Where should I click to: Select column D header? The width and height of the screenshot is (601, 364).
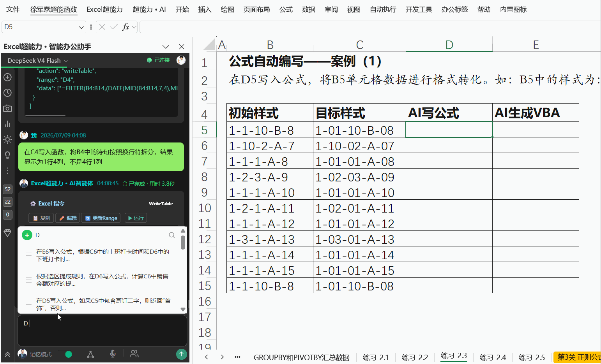coord(449,45)
